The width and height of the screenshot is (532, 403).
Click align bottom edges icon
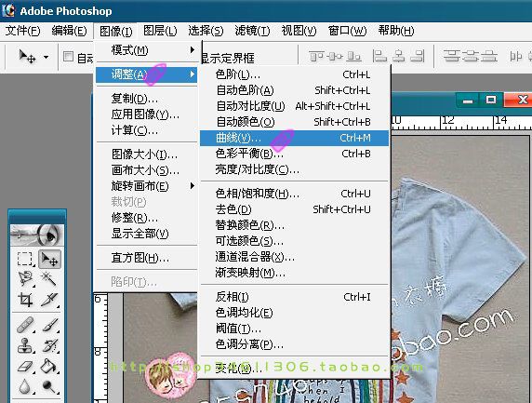coord(353,56)
